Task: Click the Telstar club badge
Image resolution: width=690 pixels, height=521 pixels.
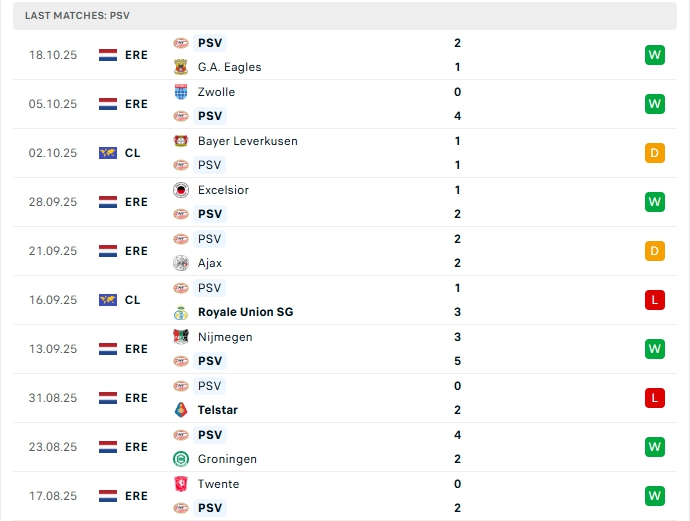Action: pos(181,410)
